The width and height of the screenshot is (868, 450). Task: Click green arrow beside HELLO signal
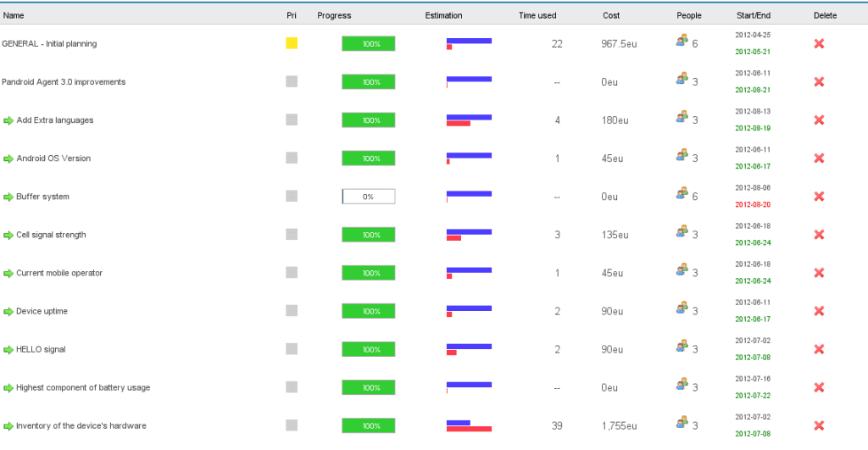[x=8, y=350]
